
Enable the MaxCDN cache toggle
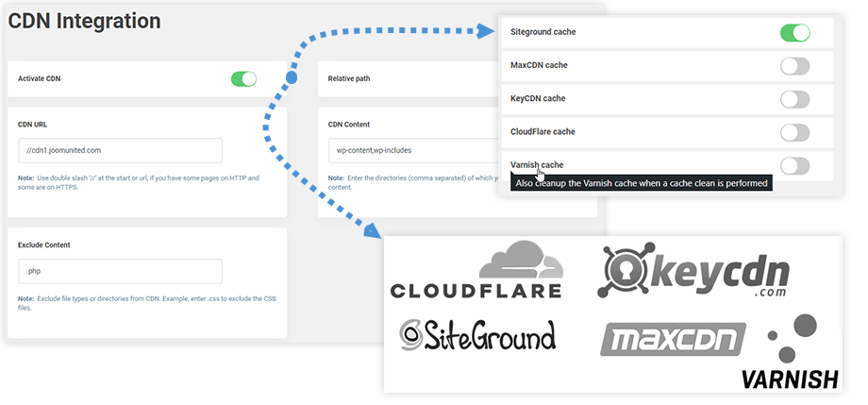coord(795,66)
